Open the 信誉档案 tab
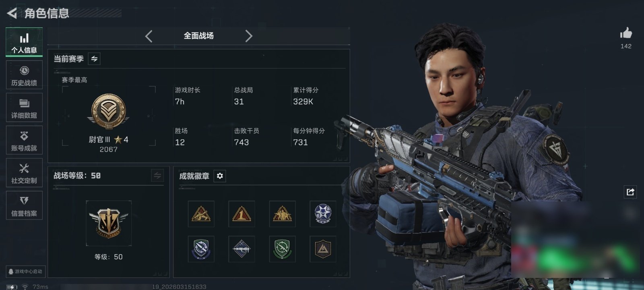The width and height of the screenshot is (644, 290). pos(24,205)
